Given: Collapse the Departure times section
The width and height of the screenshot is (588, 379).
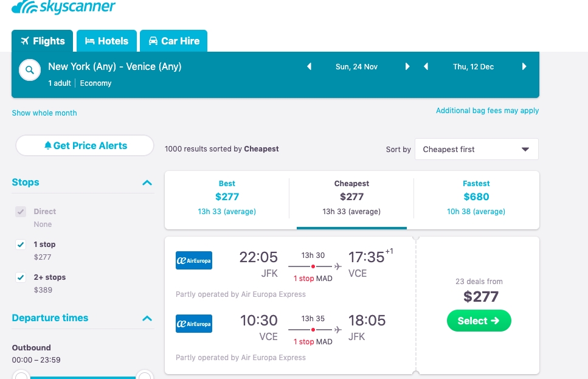Looking at the screenshot, I should pos(147,318).
